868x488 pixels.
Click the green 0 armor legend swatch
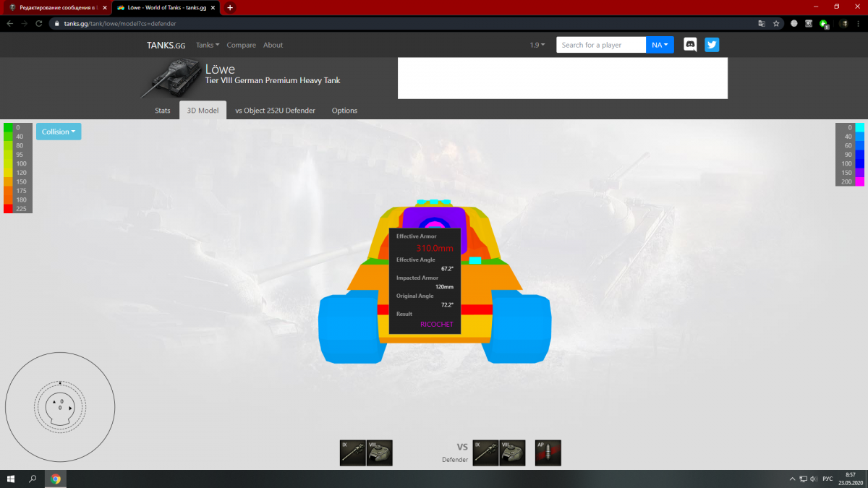[x=8, y=127]
